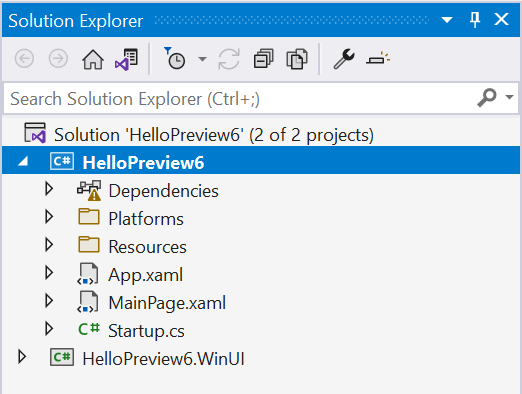Click the Resources folder icon
Screen dimensions: 522x394
coord(89,245)
